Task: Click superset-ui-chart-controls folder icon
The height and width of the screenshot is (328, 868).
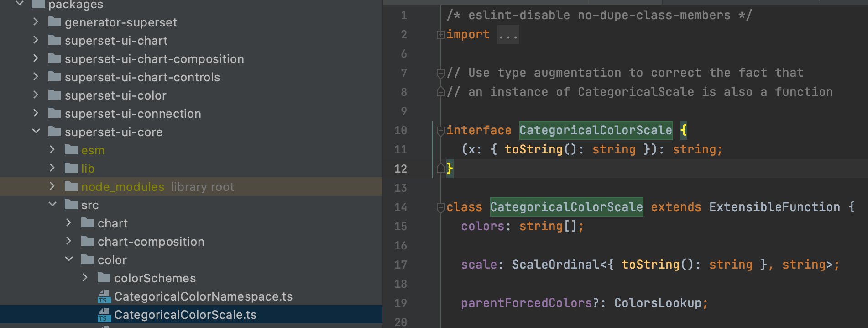Action: click(x=55, y=76)
